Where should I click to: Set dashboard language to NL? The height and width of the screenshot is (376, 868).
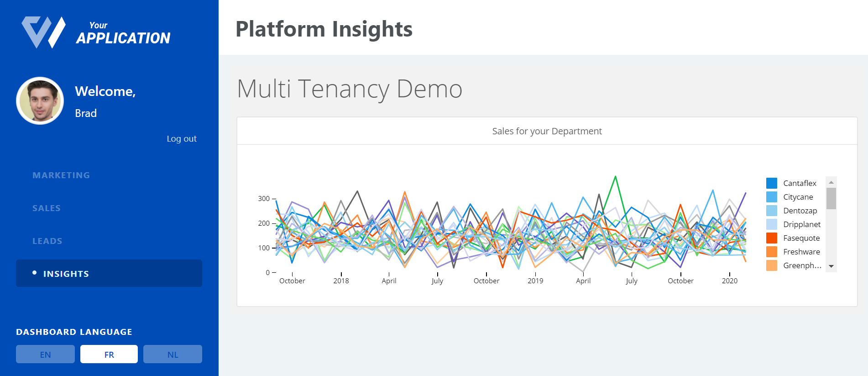click(173, 354)
